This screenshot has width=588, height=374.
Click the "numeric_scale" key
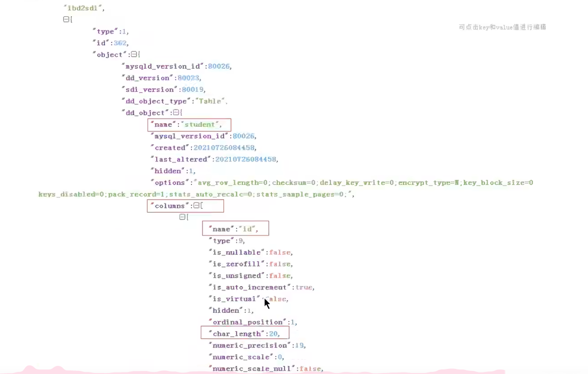(241, 358)
